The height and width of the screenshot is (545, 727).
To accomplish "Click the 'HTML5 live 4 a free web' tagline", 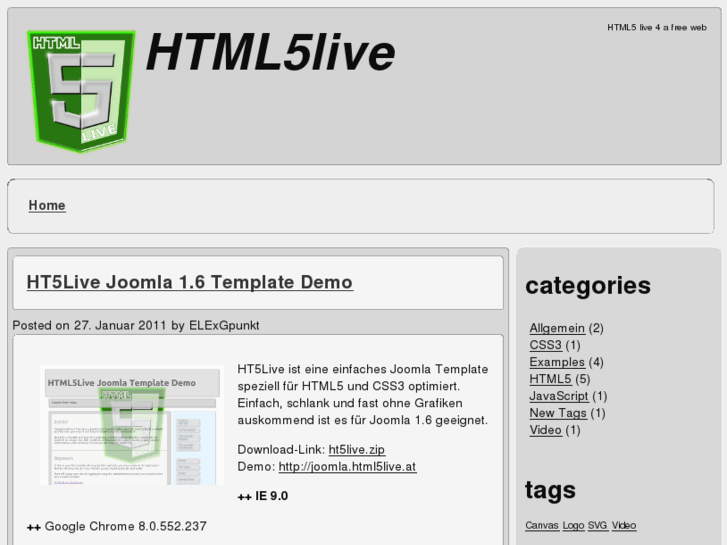I will click(x=657, y=27).
